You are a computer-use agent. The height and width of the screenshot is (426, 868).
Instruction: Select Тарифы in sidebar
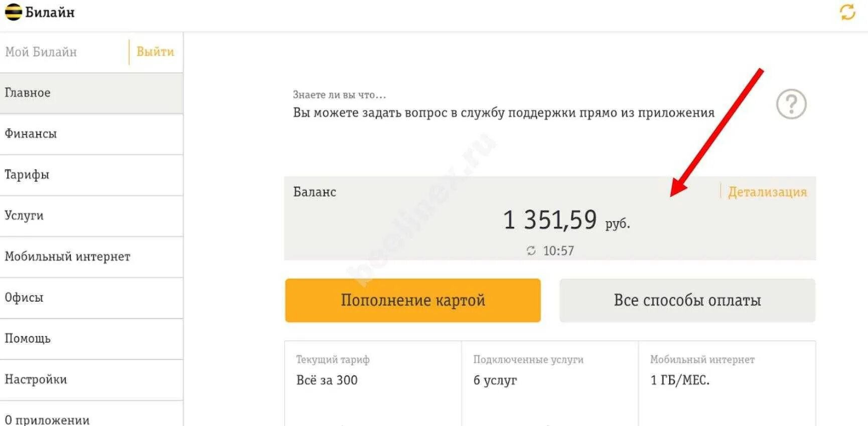point(91,175)
